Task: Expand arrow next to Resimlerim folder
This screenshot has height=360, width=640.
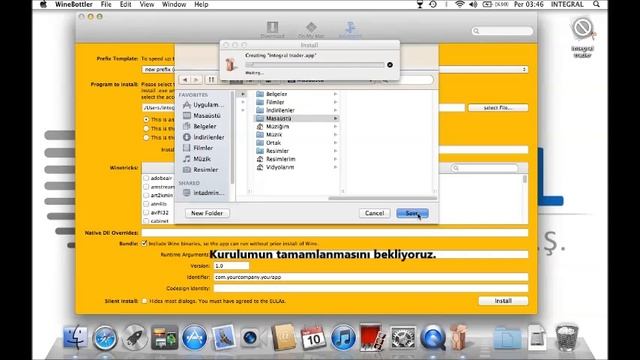Action: click(x=335, y=159)
